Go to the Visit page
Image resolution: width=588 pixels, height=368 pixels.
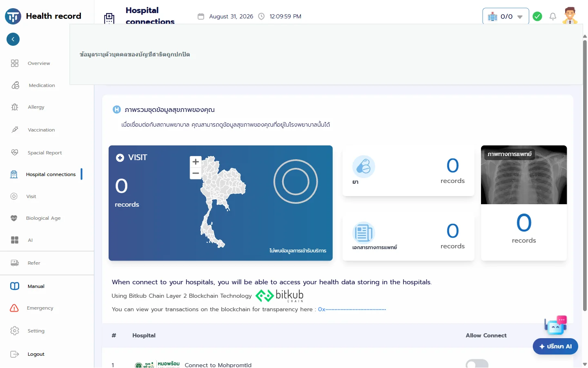point(31,196)
